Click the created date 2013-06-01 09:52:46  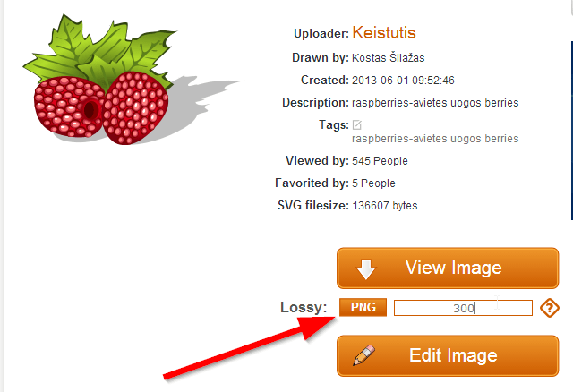coord(403,81)
